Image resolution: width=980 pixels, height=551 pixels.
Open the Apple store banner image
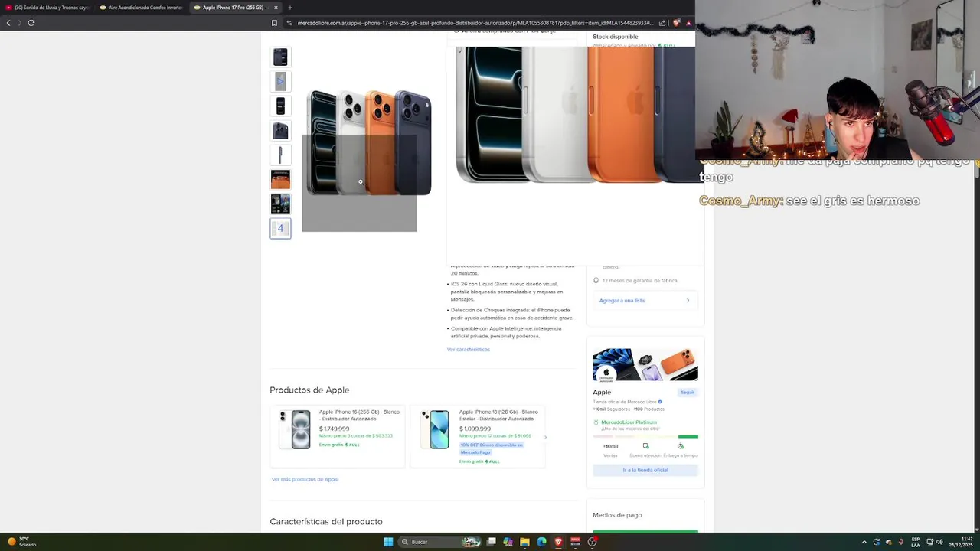coord(645,364)
